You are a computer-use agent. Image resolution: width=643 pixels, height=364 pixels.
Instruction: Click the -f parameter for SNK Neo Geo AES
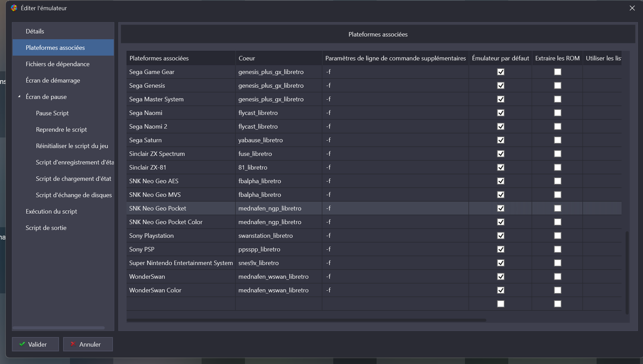click(395, 181)
